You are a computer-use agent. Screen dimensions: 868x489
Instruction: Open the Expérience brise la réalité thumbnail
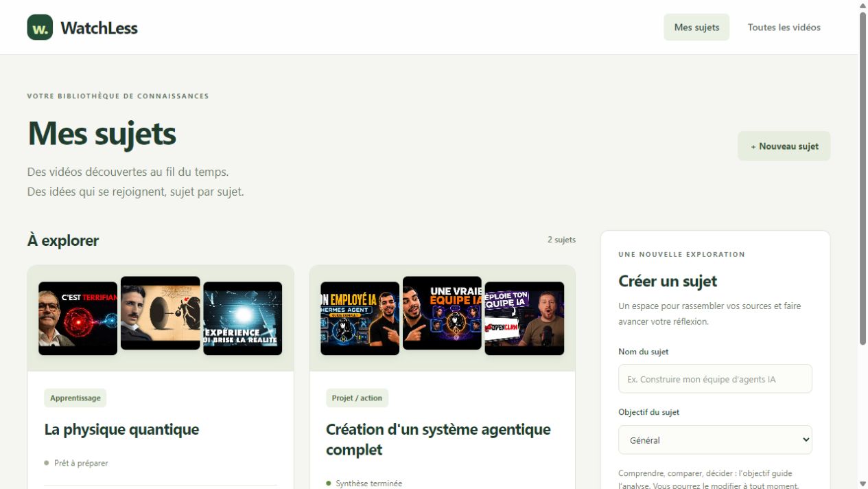(242, 318)
